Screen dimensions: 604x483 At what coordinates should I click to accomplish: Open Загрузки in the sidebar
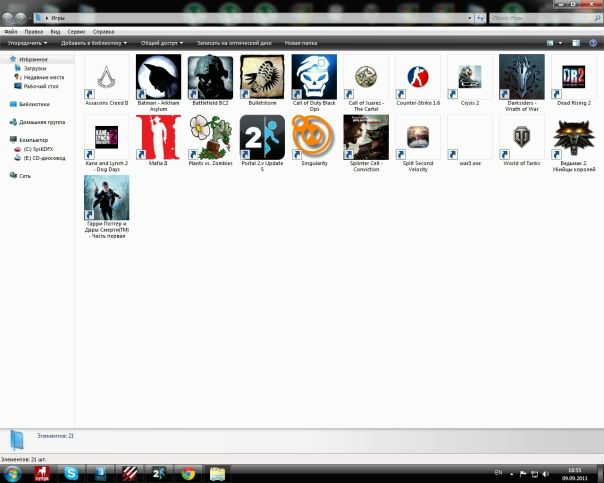pos(35,69)
